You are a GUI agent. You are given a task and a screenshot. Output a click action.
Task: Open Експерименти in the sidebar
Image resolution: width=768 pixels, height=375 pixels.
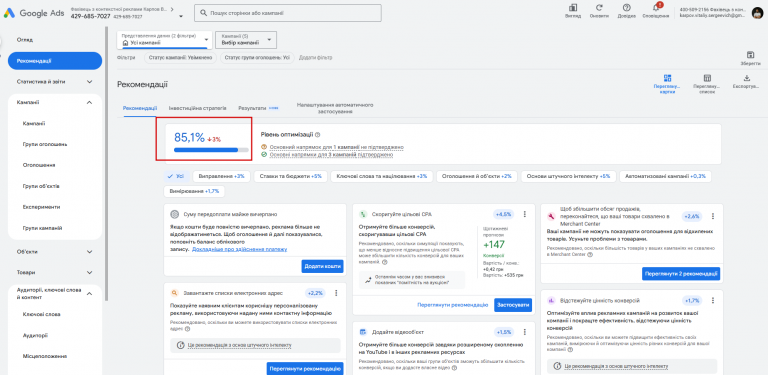[41, 207]
